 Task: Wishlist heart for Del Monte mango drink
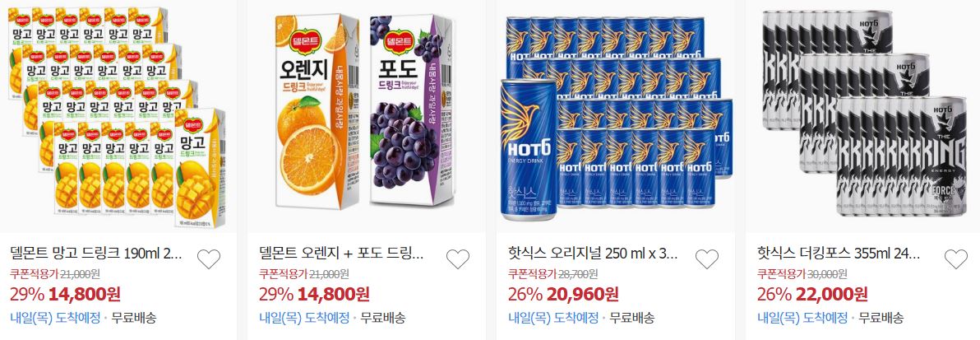point(209,258)
